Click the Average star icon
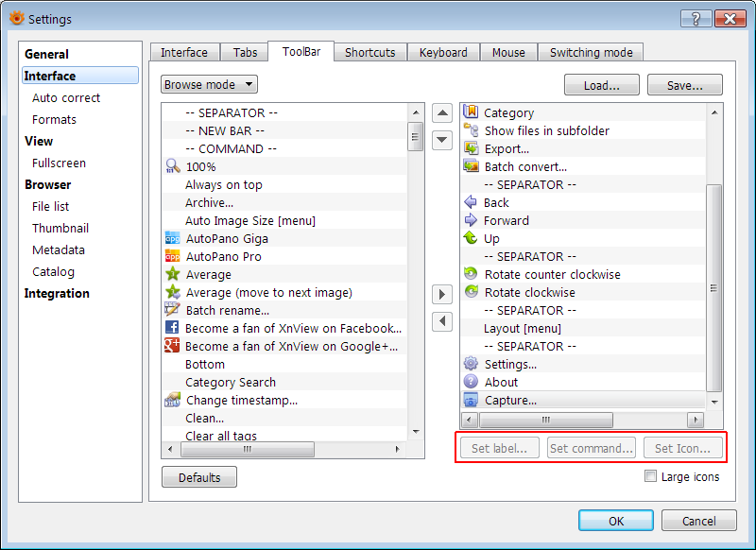The width and height of the screenshot is (756, 550). tap(172, 274)
